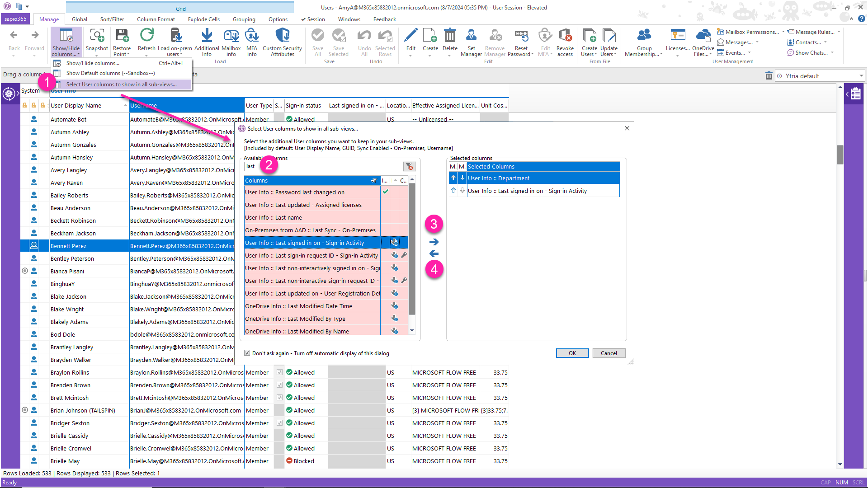
Task: Toggle Don't ask again checkbox
Action: (247, 353)
